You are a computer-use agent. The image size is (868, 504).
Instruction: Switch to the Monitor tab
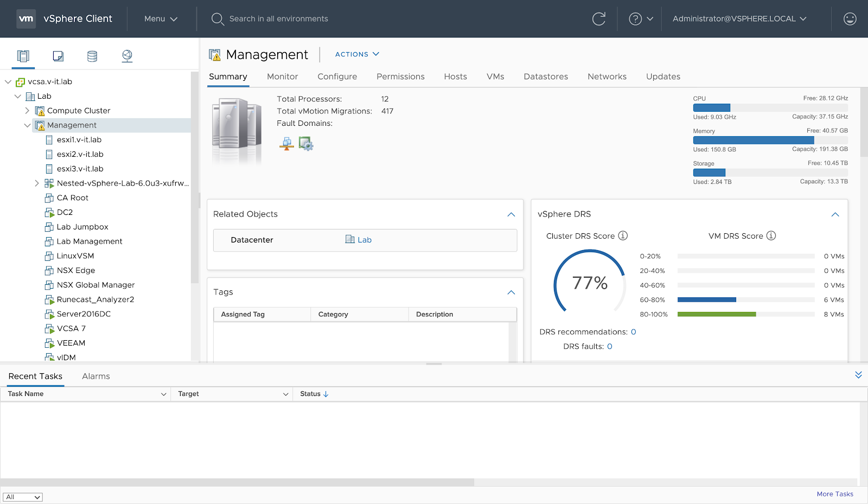(282, 76)
